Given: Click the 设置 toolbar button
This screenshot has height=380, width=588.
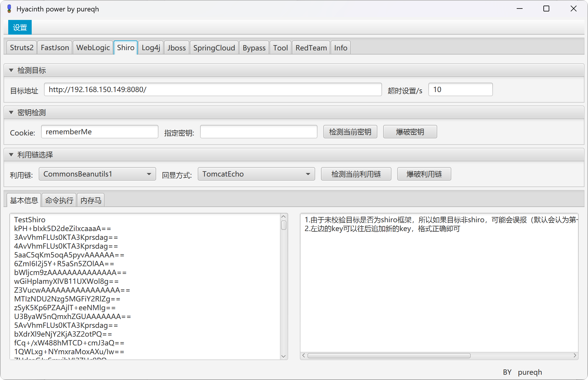Looking at the screenshot, I should point(19,27).
